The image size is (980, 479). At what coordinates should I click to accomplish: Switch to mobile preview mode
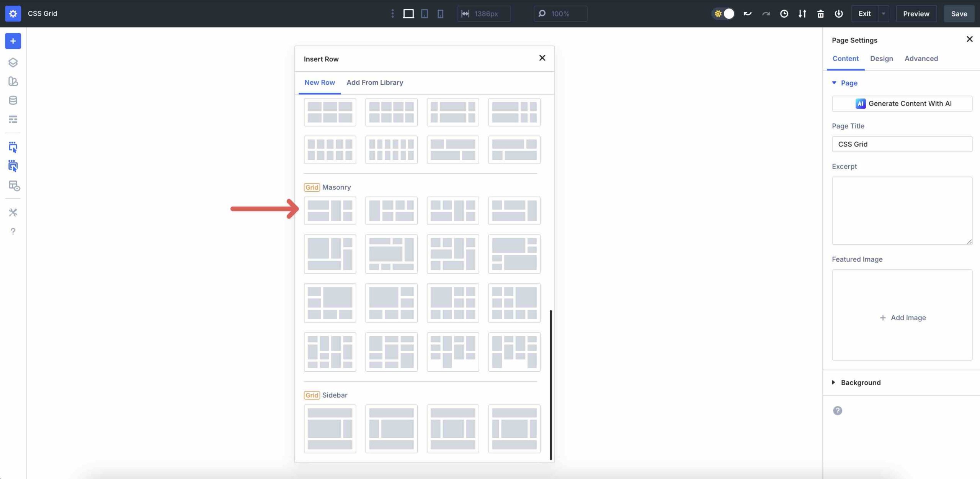tap(440, 13)
